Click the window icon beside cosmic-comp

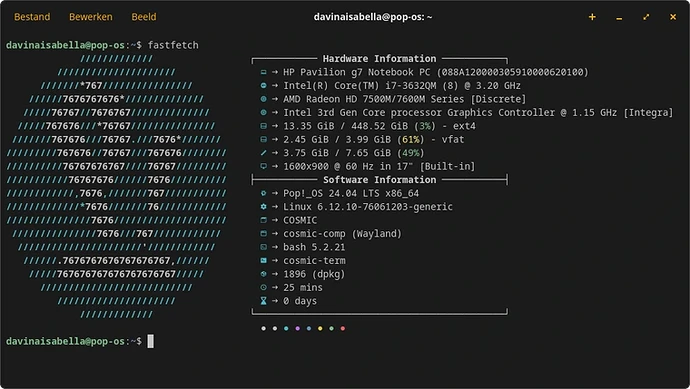click(x=263, y=234)
